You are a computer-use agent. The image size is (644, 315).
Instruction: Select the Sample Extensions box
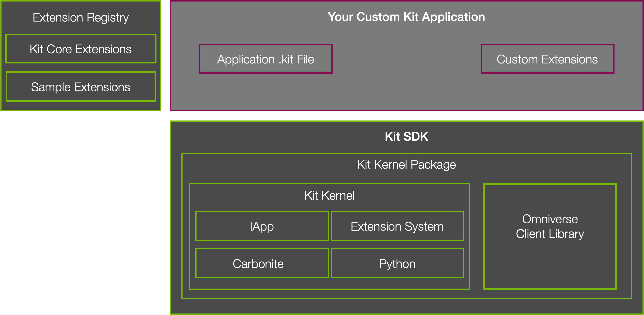click(x=80, y=87)
